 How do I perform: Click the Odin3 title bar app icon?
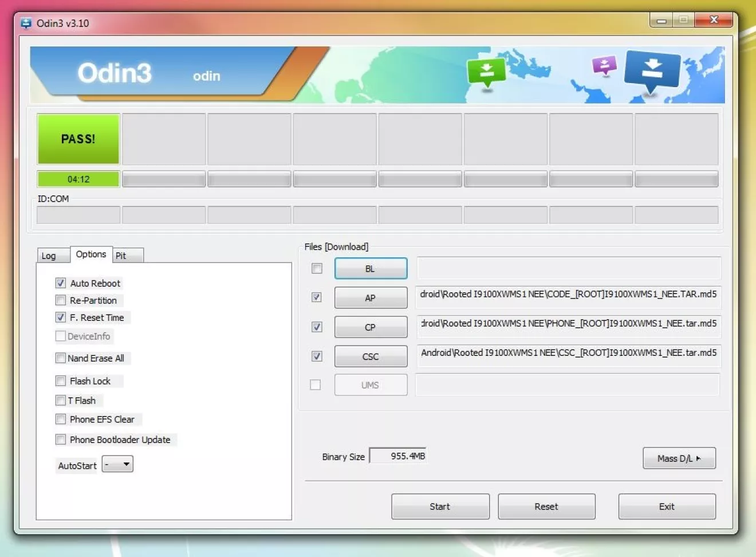(26, 23)
